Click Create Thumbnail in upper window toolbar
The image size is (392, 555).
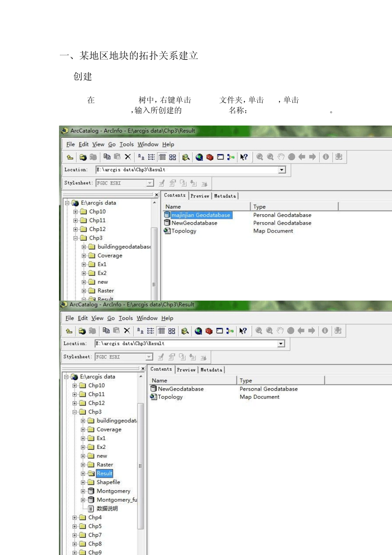339,157
